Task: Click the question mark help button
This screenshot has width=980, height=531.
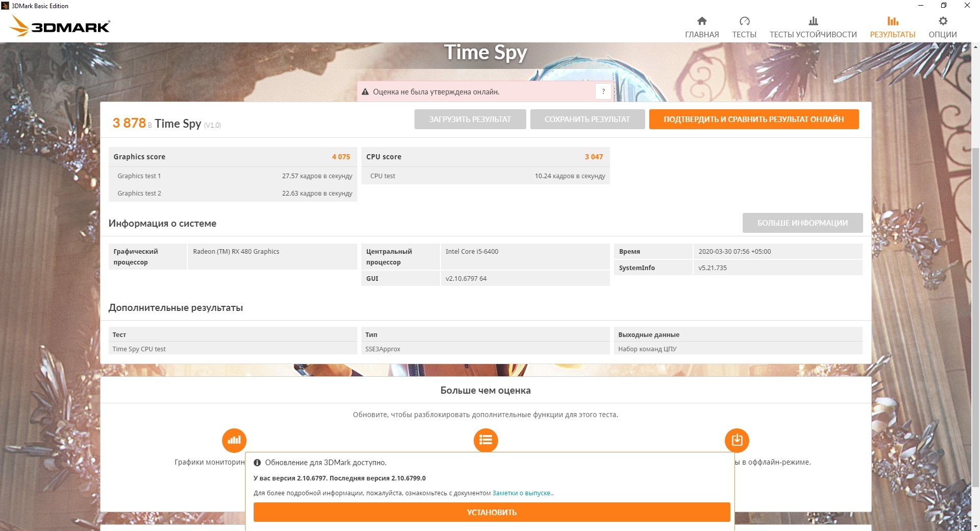Action: 603,91
